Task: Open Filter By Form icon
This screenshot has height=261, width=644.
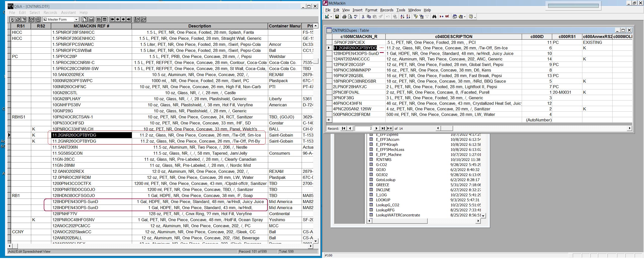Action: click(421, 17)
